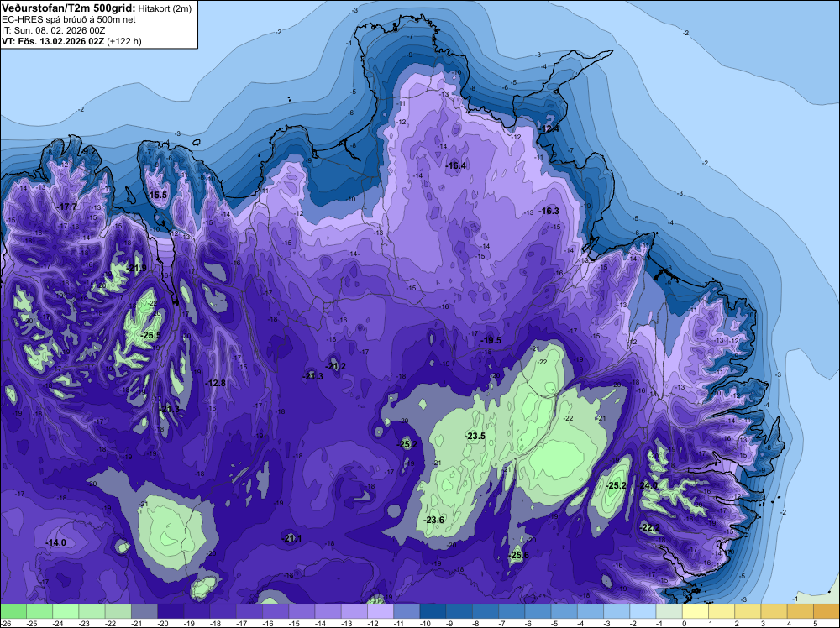Click the 3 yellow legend swatch
This screenshot has width=840, height=628.
point(774,611)
